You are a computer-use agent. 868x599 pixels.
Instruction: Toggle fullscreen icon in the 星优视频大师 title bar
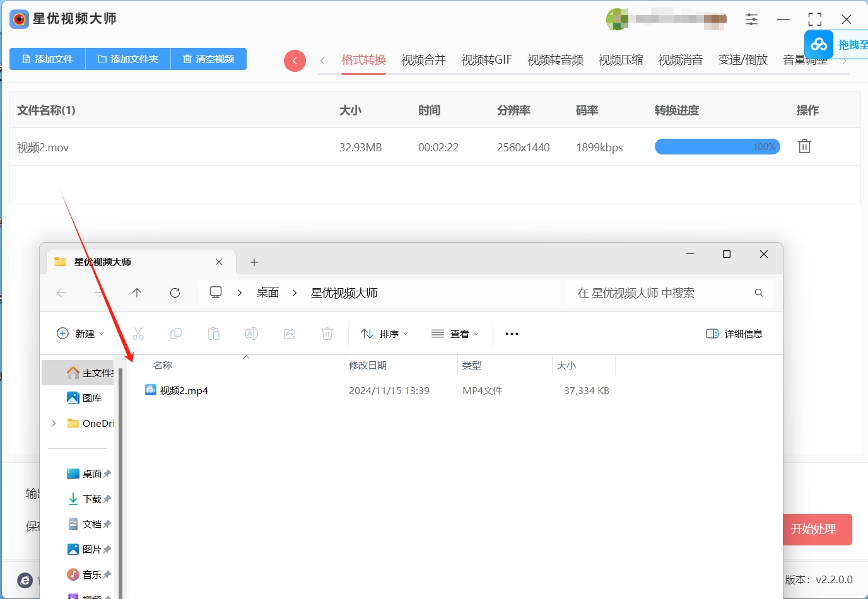[x=815, y=20]
